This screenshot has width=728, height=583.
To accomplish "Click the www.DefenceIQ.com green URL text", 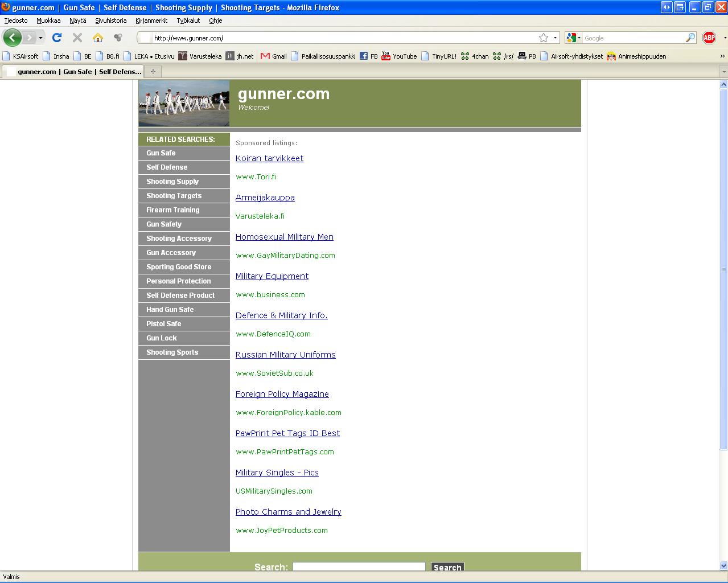I will click(x=273, y=334).
